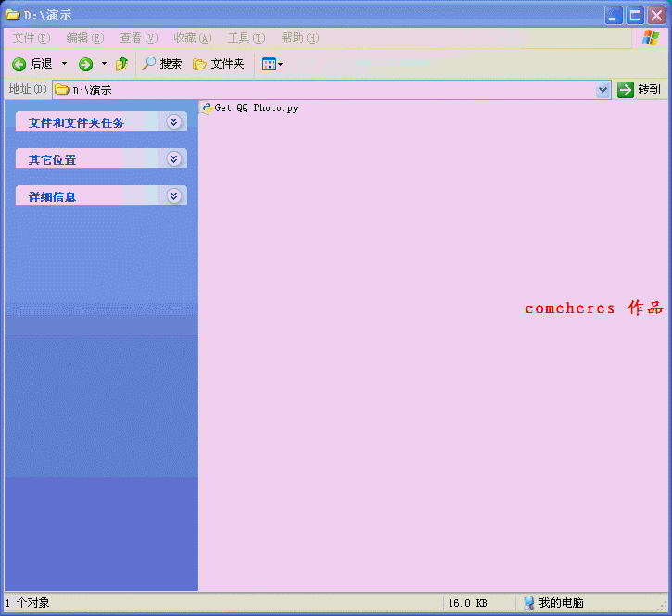Toggle the 文件夹 folders pane button
The image size is (672, 616).
(219, 64)
